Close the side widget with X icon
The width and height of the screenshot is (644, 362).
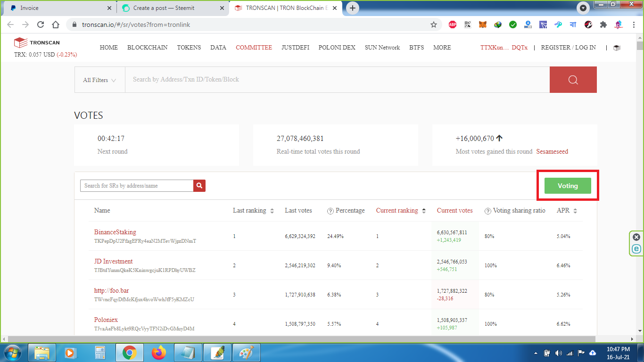coord(636,237)
